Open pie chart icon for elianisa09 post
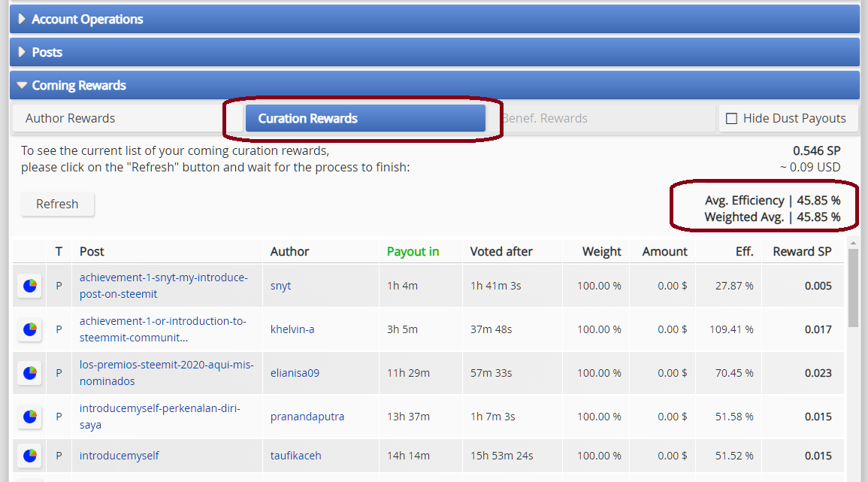868x482 pixels. 29,373
